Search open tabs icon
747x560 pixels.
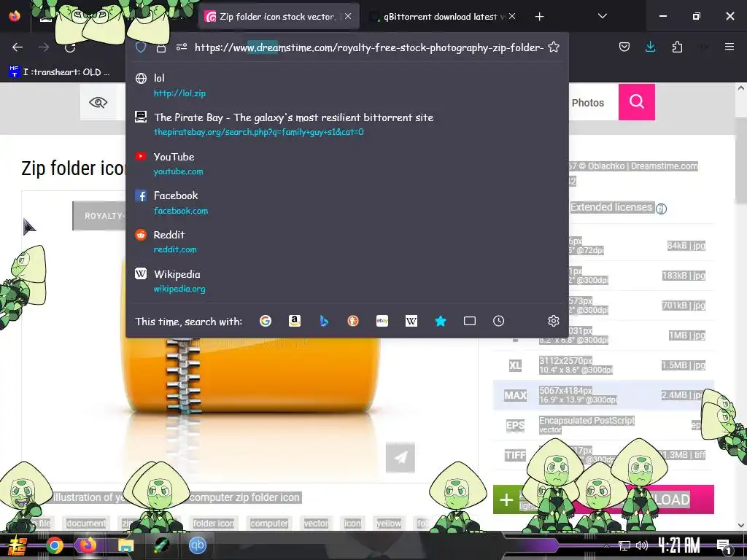pyautogui.click(x=470, y=321)
